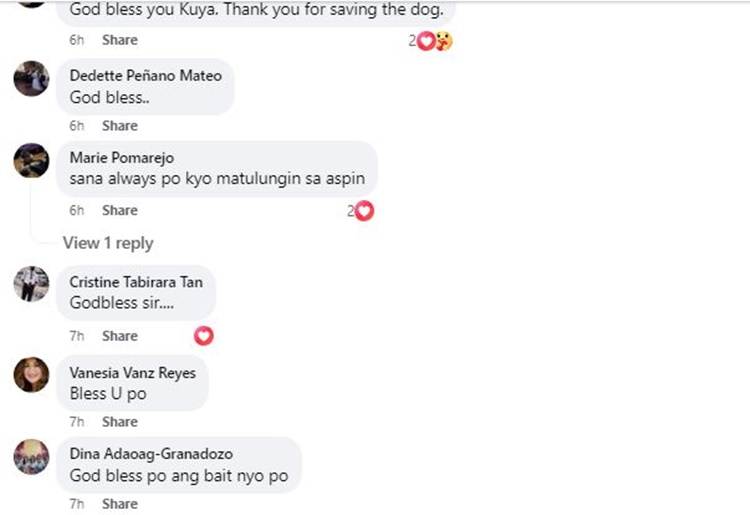Click 7h timestamp on Vanesia's comment
Viewport: 750px width, 515px height.
[77, 422]
